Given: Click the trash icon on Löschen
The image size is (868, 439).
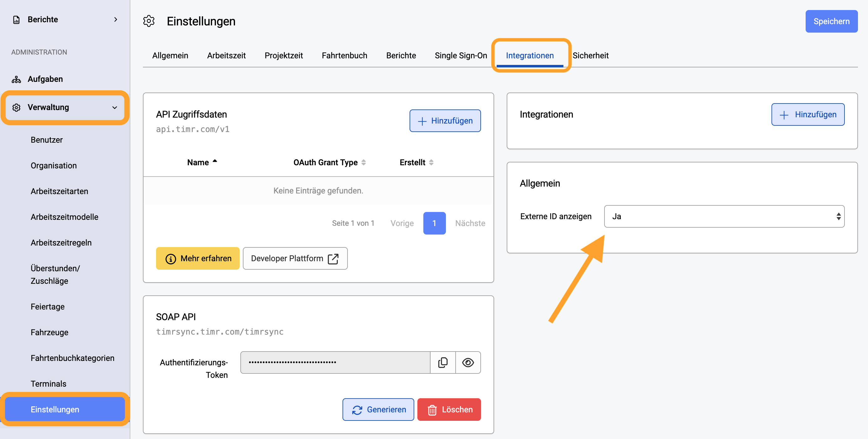Looking at the screenshot, I should (x=432, y=410).
